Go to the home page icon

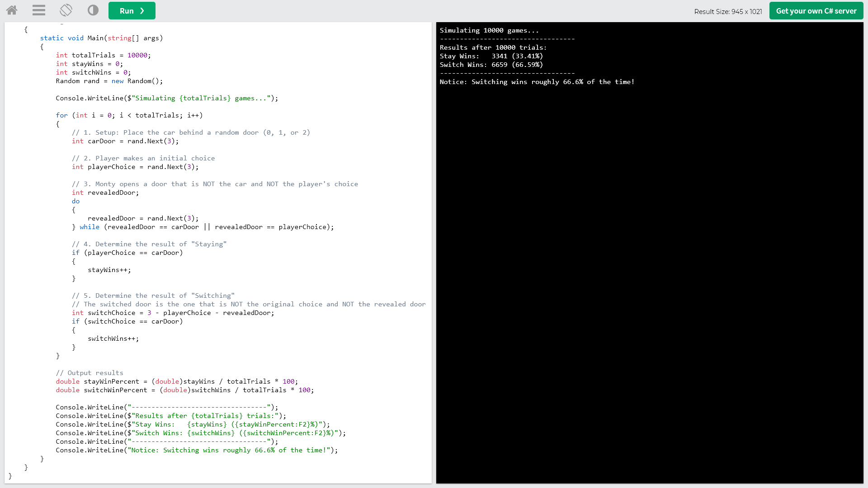coord(12,10)
